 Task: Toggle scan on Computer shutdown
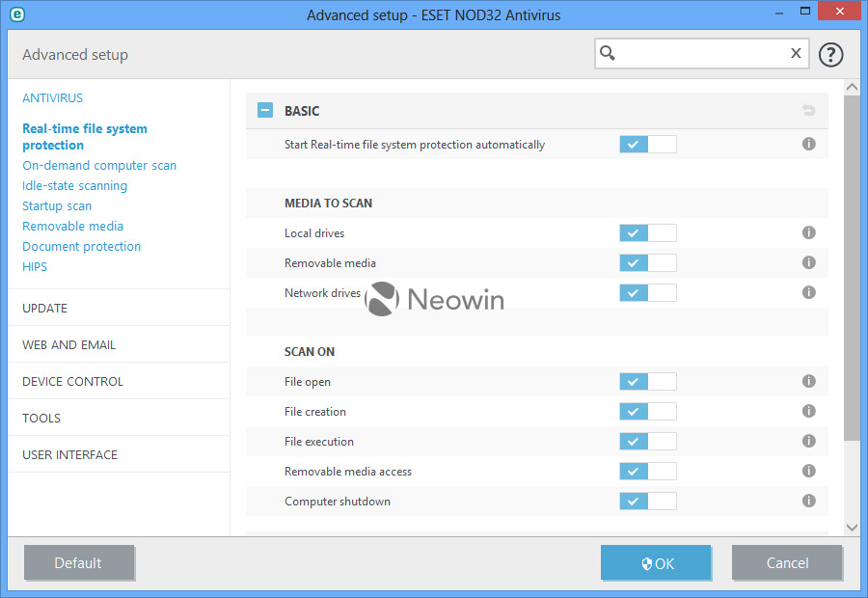(648, 502)
